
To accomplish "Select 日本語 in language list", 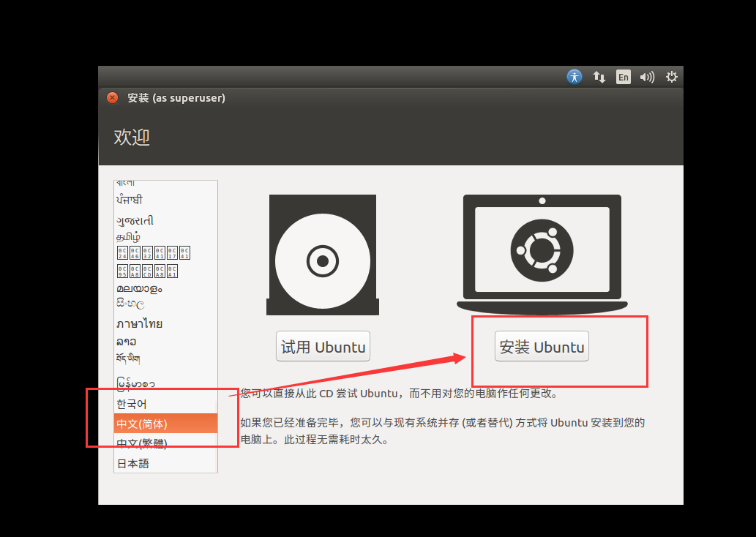I will (165, 464).
